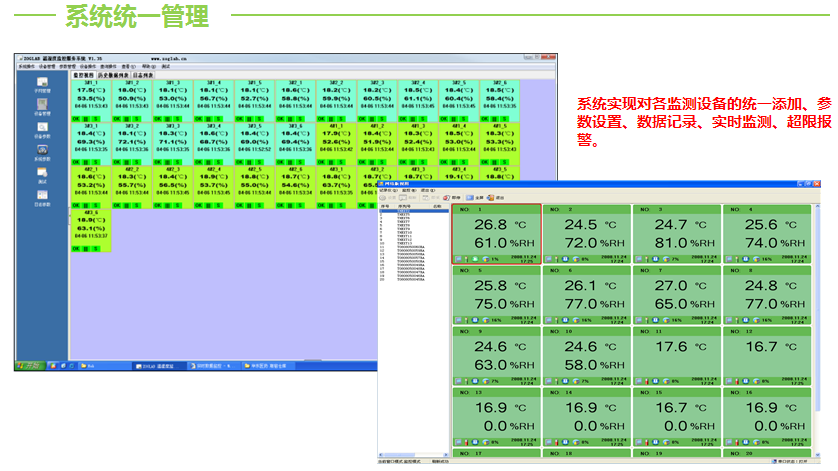Screen dimensions: 838x471
Task: Click the OK status badge in the 4#2_1 cell
Action: click(75, 205)
